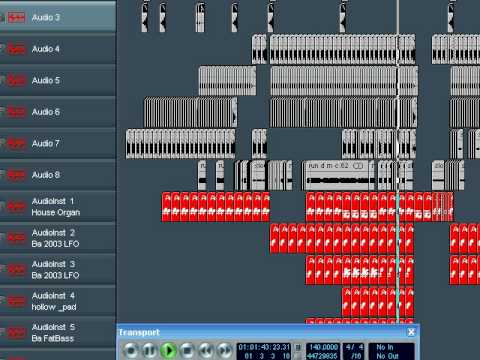This screenshot has width=480, height=360.
Task: Click the 44729835 sample position value
Action: point(322,356)
